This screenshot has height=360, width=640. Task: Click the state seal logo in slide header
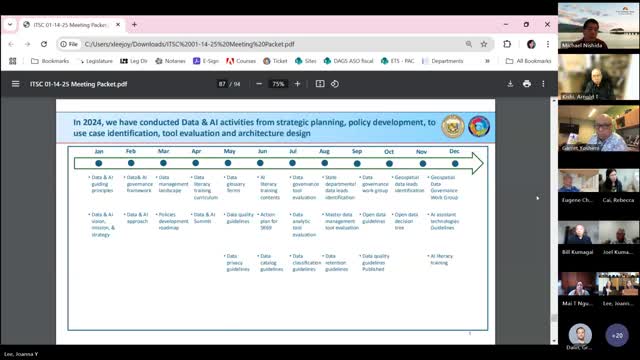point(453,127)
